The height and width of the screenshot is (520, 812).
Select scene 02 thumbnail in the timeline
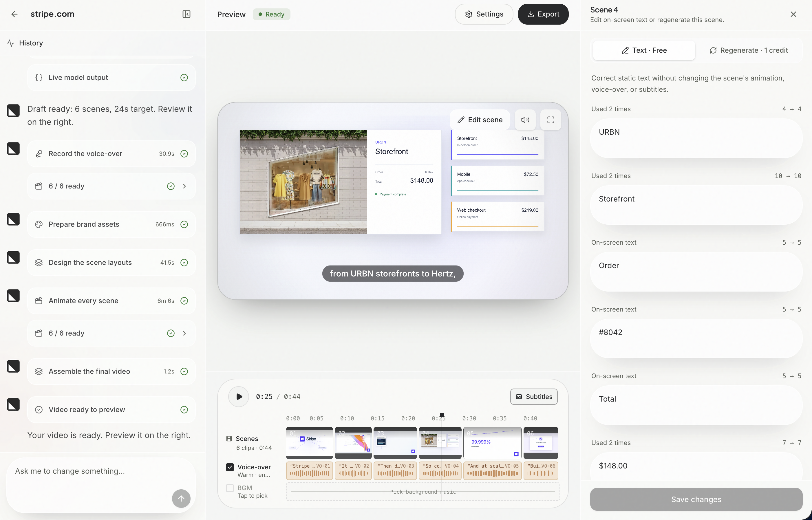point(353,443)
